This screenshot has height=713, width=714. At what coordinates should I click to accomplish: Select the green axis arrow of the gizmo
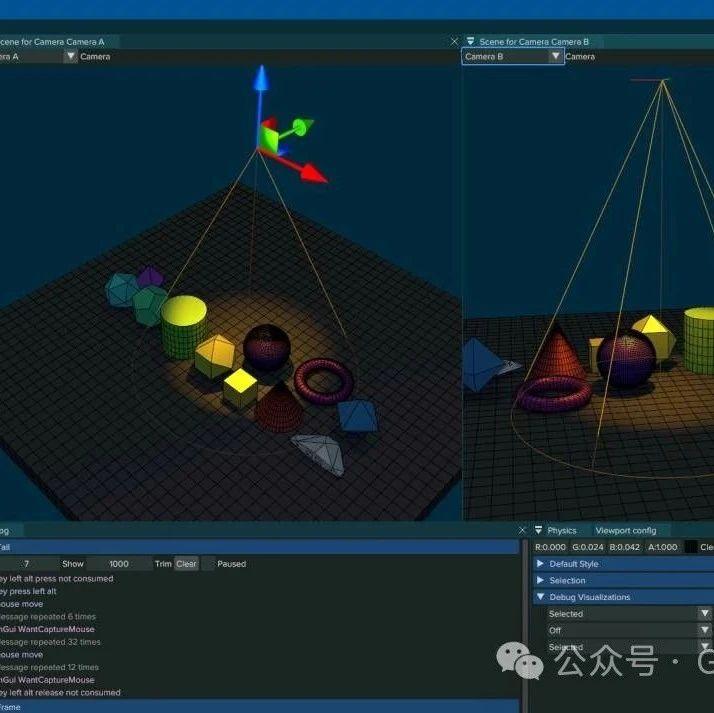pyautogui.click(x=297, y=128)
